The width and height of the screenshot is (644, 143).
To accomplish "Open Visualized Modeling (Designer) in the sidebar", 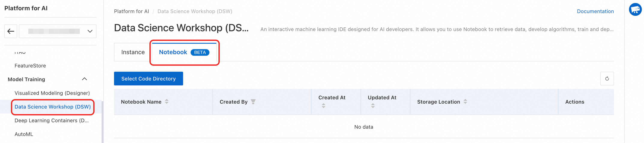I will (52, 93).
